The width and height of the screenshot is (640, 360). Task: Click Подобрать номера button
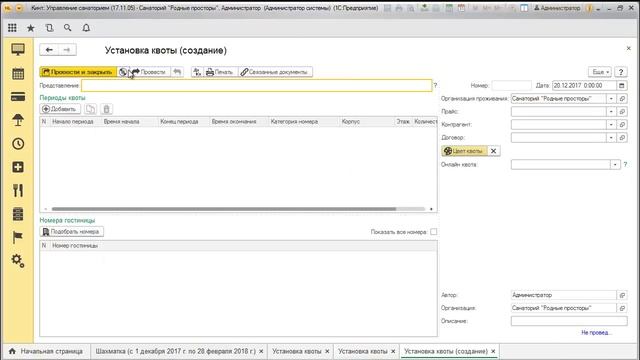pyautogui.click(x=72, y=232)
